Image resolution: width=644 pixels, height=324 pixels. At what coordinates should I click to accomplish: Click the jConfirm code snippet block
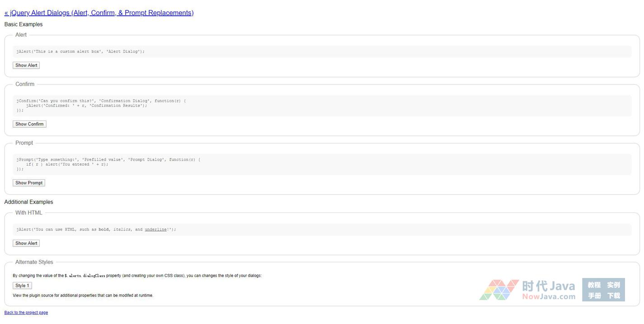pos(101,106)
